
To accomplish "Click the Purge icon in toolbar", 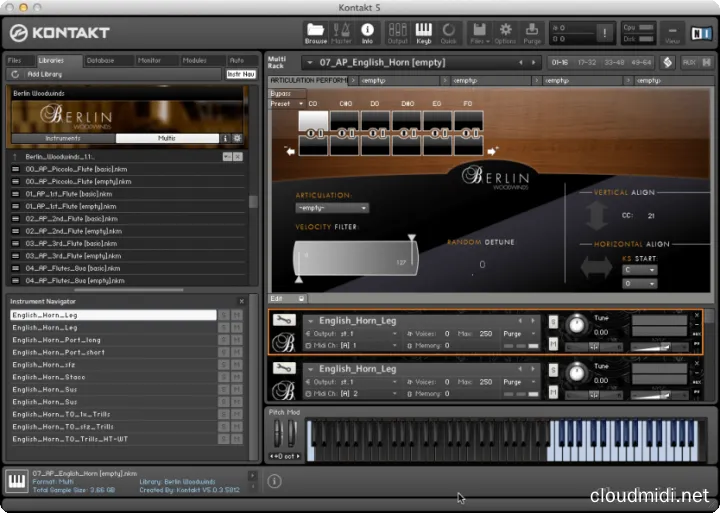I will 532,32.
